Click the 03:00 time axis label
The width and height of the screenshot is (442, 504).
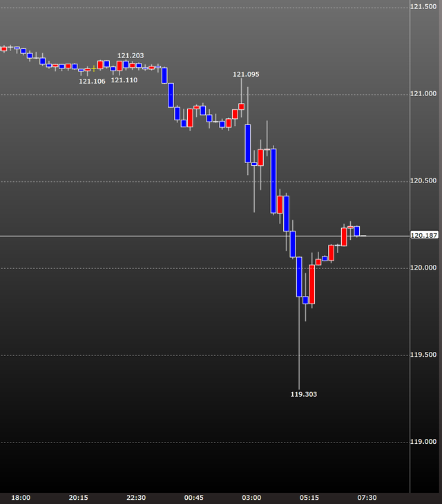[x=251, y=498]
